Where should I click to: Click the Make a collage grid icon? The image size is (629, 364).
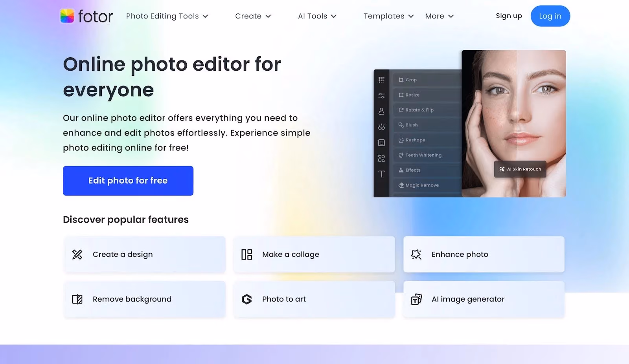coord(247,254)
